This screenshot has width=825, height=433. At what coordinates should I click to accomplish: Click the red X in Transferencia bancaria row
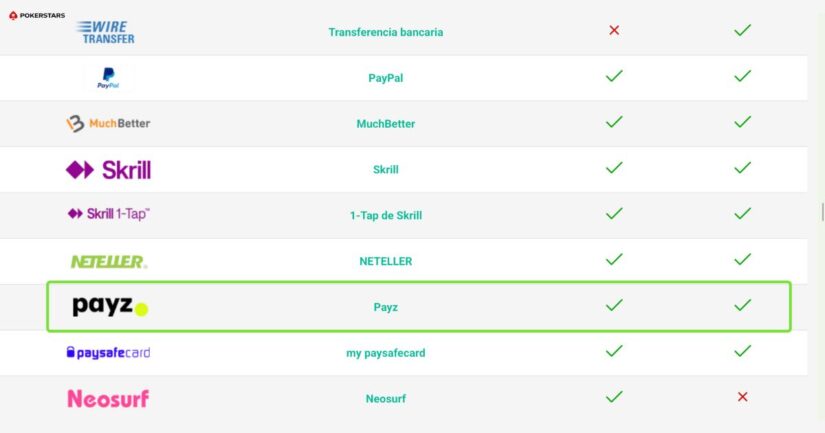pos(614,30)
